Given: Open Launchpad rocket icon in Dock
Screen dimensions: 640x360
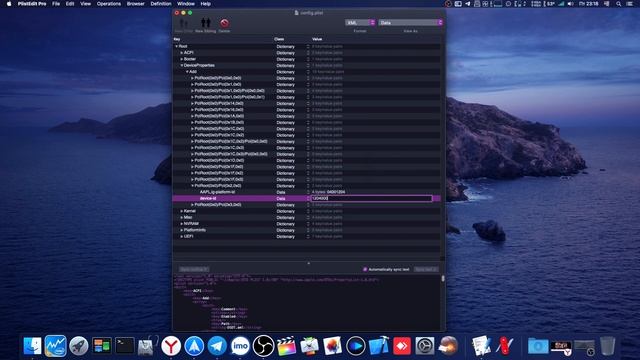Looking at the screenshot, I should pyautogui.click(x=78, y=346).
